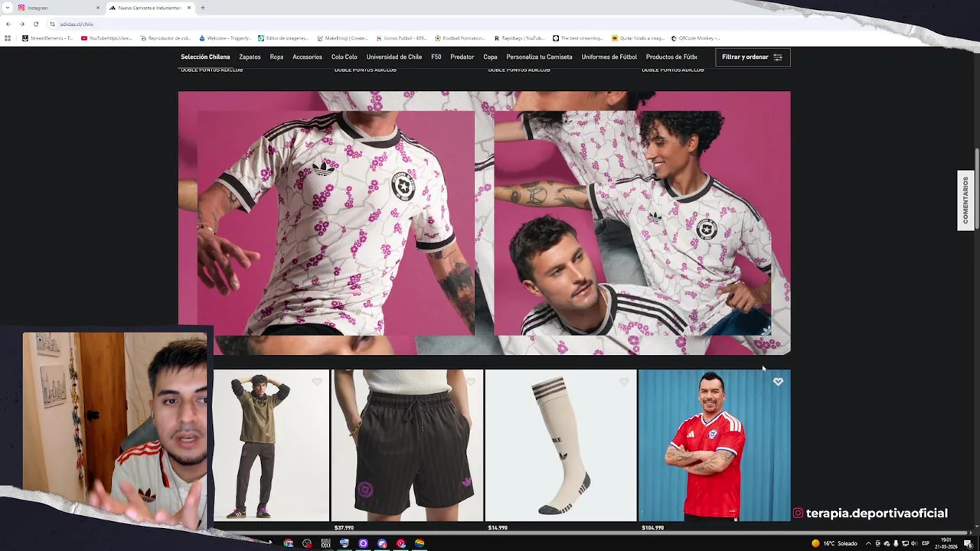The width and height of the screenshot is (980, 551).
Task: Open Personaliza tu Camiseta category
Action: point(539,57)
